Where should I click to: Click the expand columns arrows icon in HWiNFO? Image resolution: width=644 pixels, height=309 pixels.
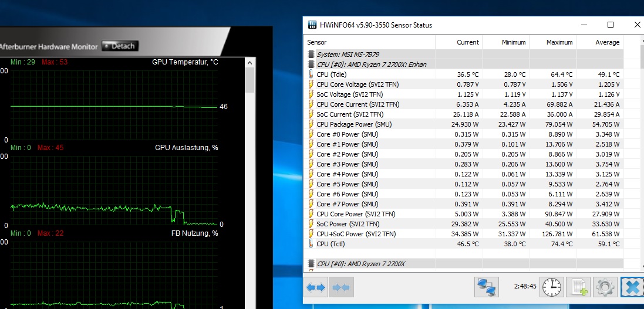click(316, 287)
